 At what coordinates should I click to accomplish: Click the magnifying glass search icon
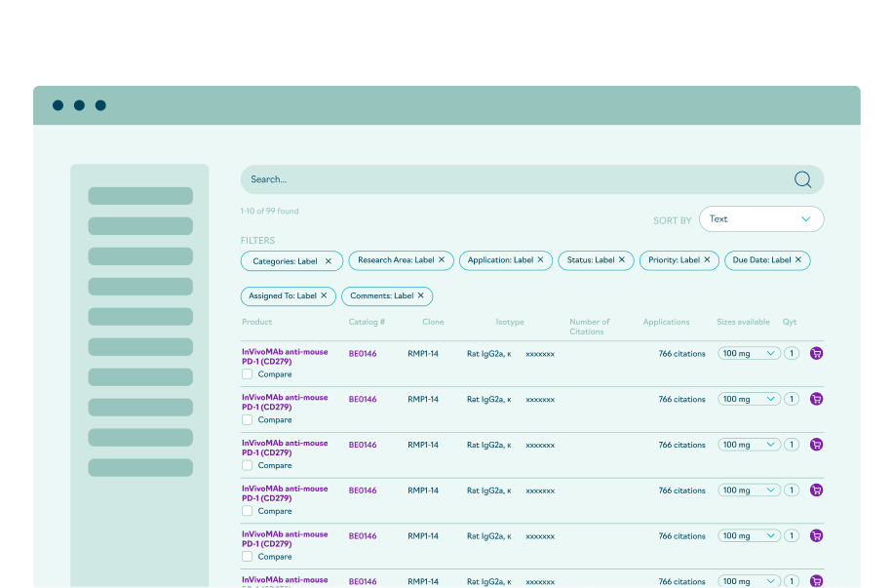(x=802, y=179)
